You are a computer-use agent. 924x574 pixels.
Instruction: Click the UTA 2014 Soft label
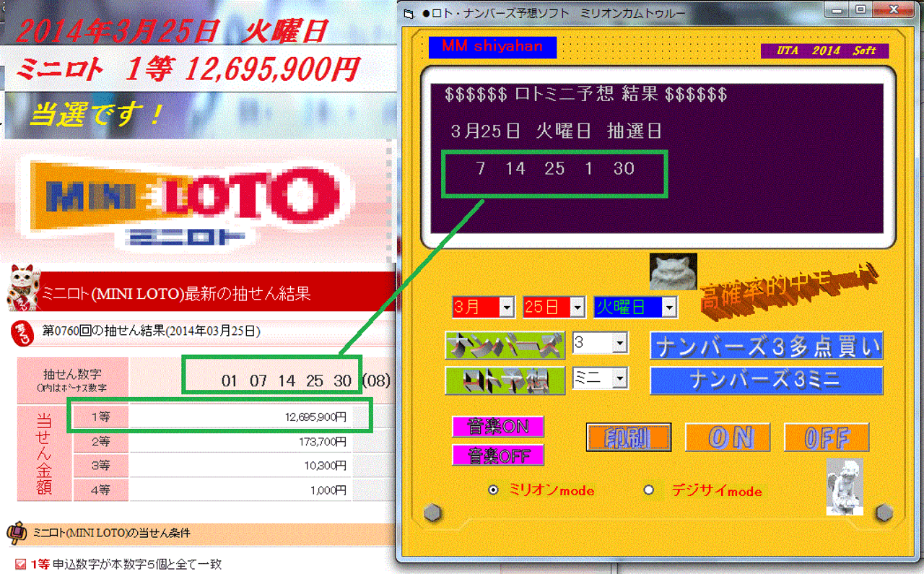pyautogui.click(x=825, y=51)
